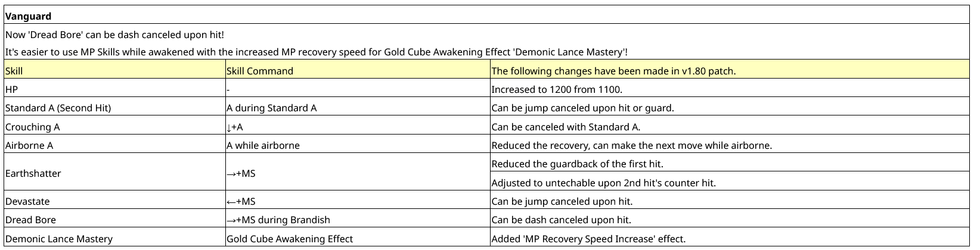Click 'A during Standard A' command cell
Screen dimensions: 980x250
(x=358, y=108)
